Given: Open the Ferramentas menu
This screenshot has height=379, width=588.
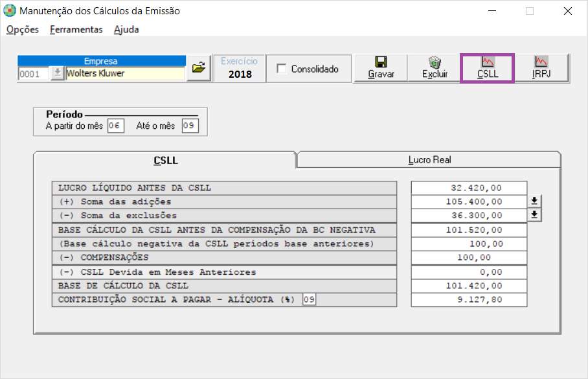Looking at the screenshot, I should click(76, 30).
